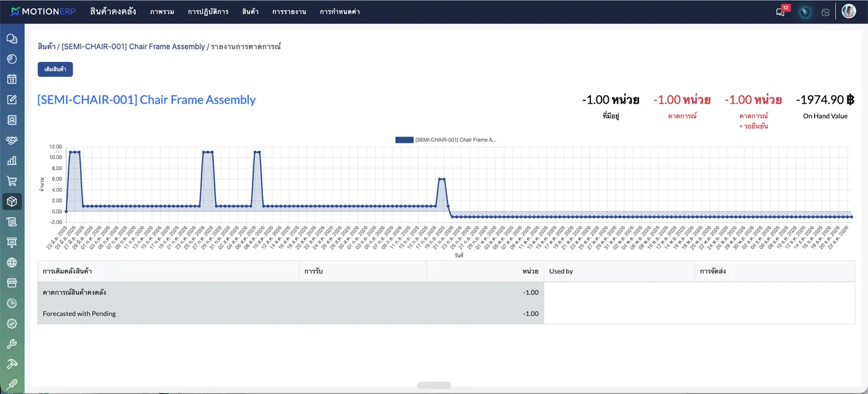Screen dimensions: 868x394
Task: Open the blue SEMI-CHAIR-001 product title link
Action: [x=146, y=100]
